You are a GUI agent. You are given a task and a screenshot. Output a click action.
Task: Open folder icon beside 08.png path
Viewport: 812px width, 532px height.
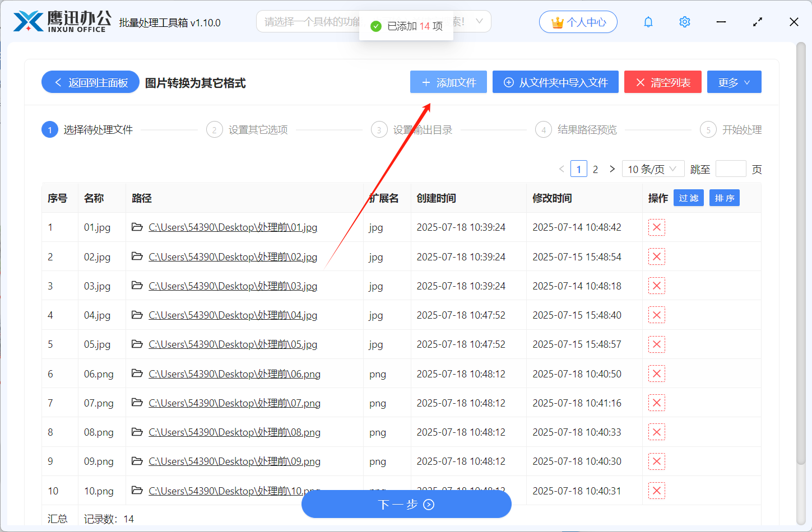[137, 432]
